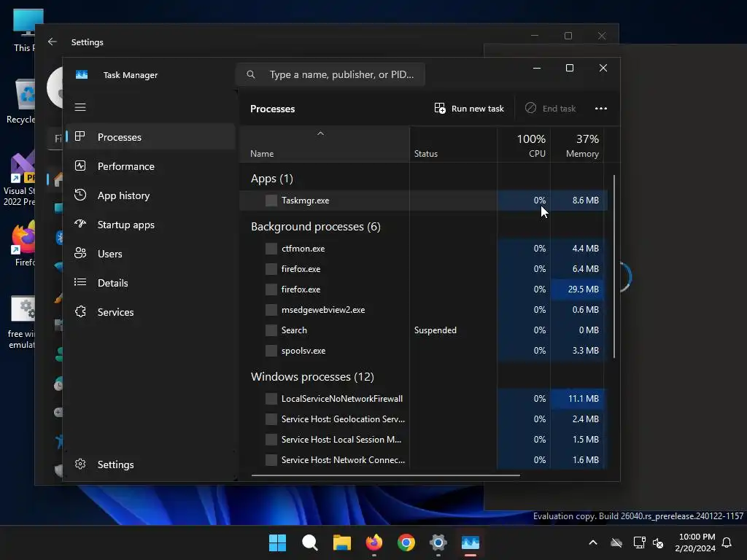The height and width of the screenshot is (560, 747).
Task: Click the End task button
Action: [x=551, y=109]
